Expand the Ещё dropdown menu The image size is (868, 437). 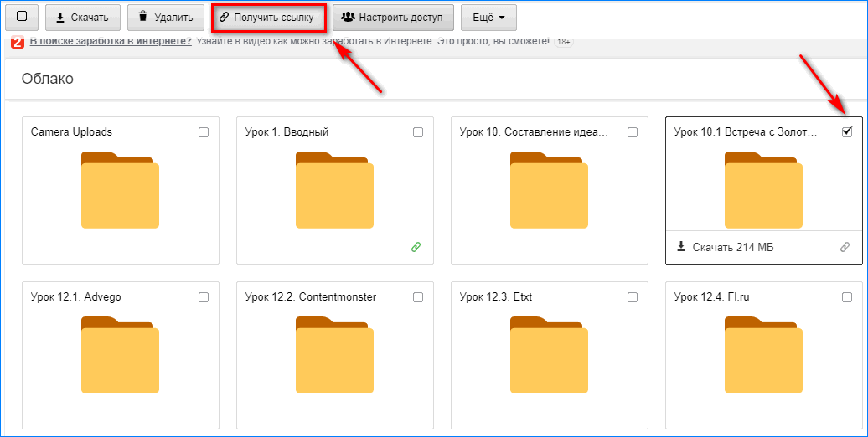tap(488, 17)
